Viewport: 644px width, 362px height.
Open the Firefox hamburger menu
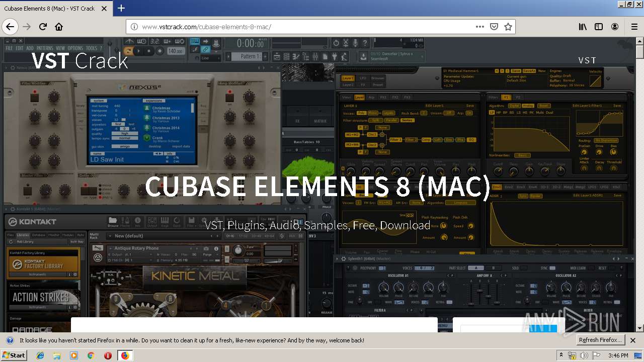(x=634, y=27)
